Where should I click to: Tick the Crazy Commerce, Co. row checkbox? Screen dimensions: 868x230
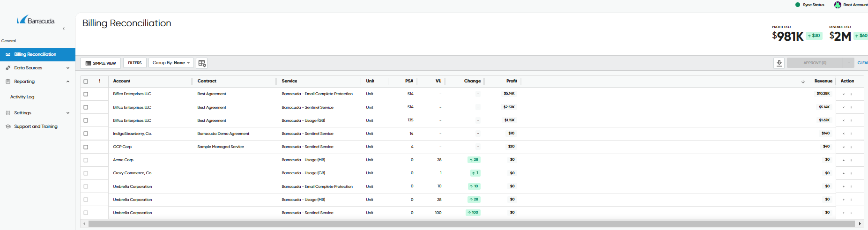click(86, 173)
